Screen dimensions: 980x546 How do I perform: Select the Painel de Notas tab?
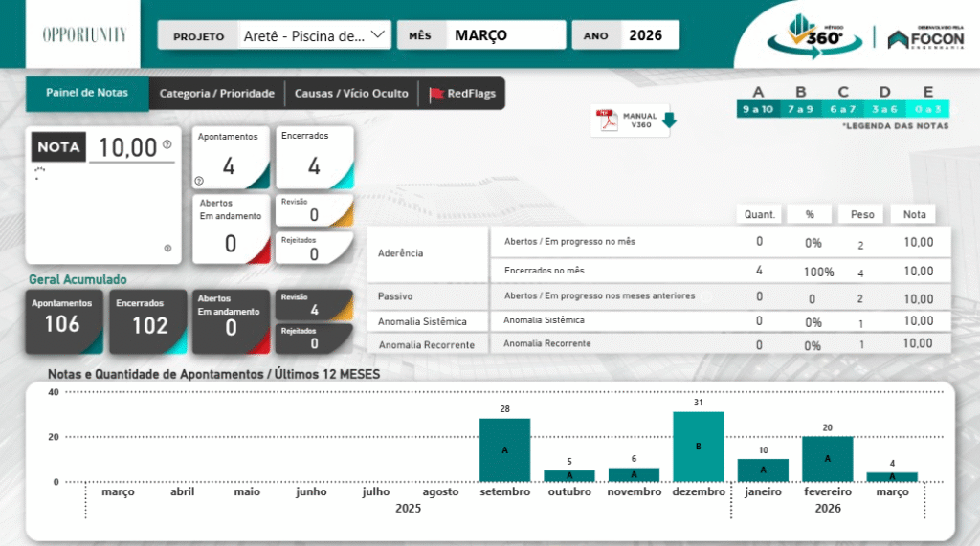tap(87, 94)
